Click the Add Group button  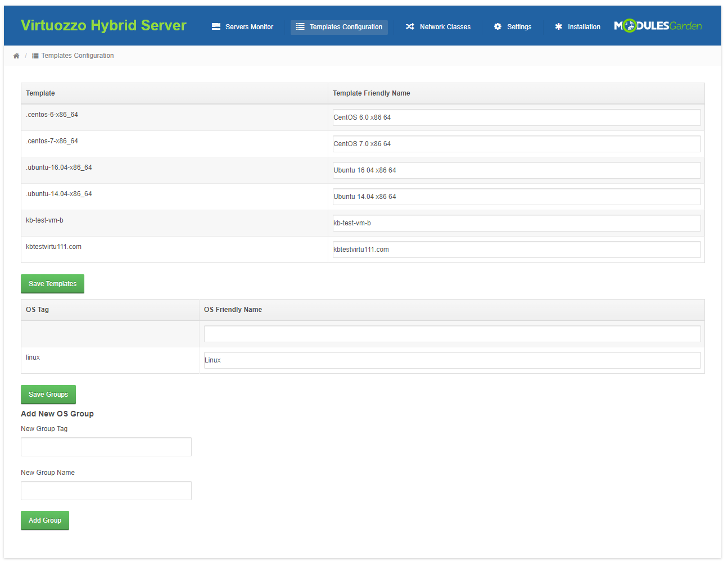click(45, 520)
